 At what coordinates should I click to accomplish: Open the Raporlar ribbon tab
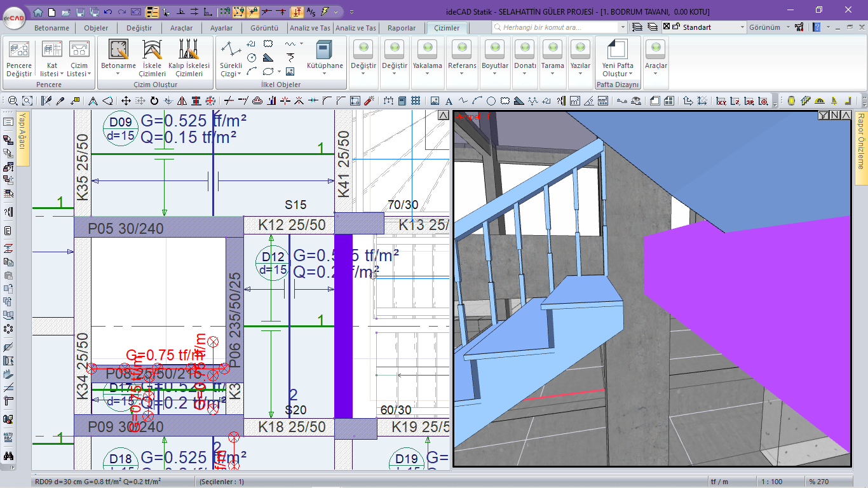point(402,28)
